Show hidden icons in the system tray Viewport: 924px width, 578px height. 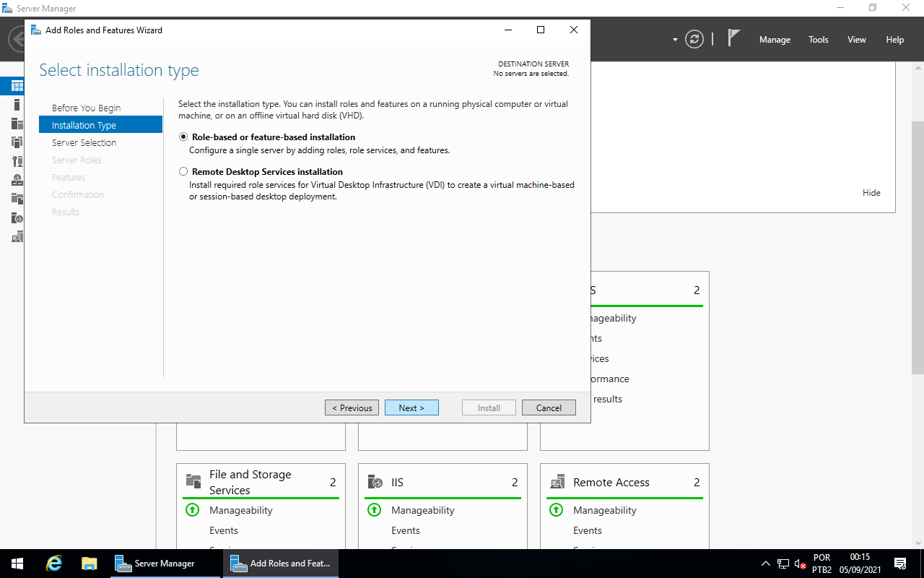point(765,563)
